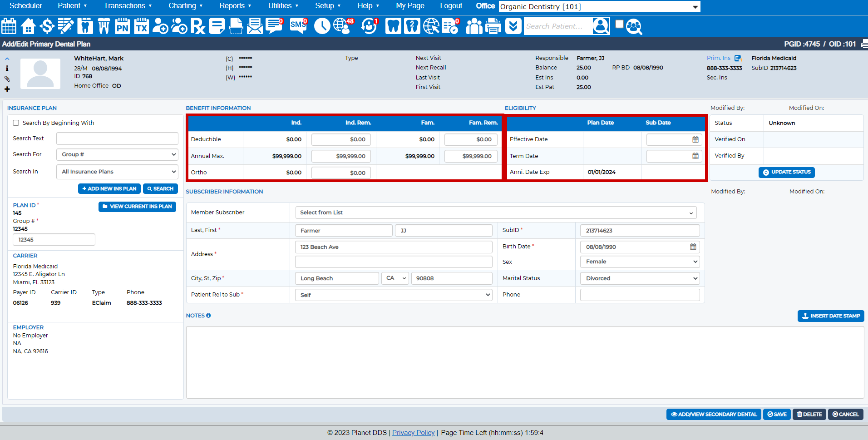The height and width of the screenshot is (440, 868).
Task: Click Add New Ins Plan button
Action: 109,188
